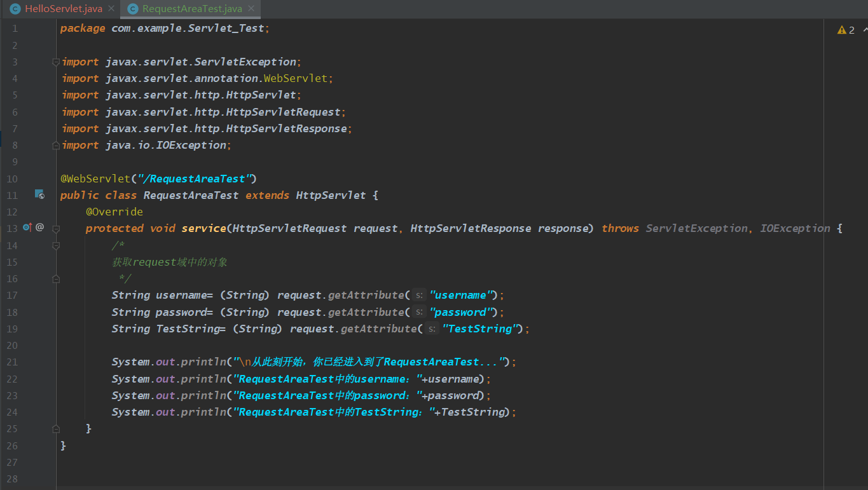Click the throws keyword on line 13

[x=621, y=228]
